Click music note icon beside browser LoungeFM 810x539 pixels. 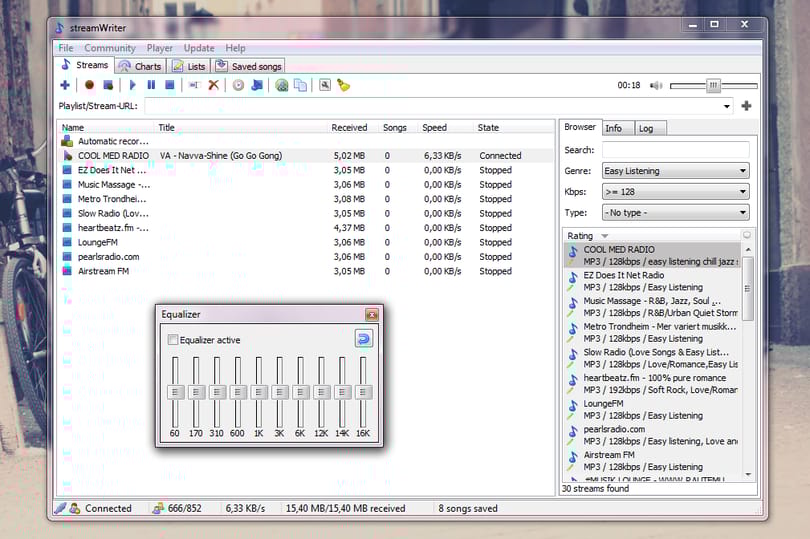(573, 406)
